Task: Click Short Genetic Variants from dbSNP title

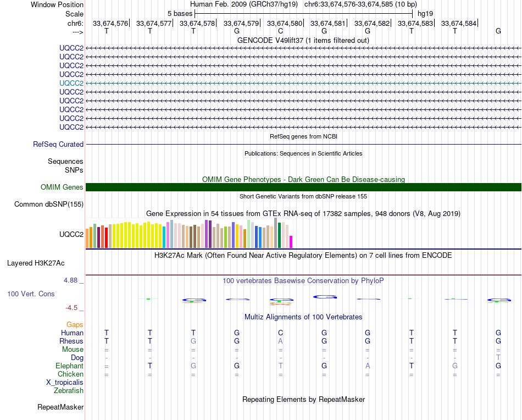Action: click(303, 196)
